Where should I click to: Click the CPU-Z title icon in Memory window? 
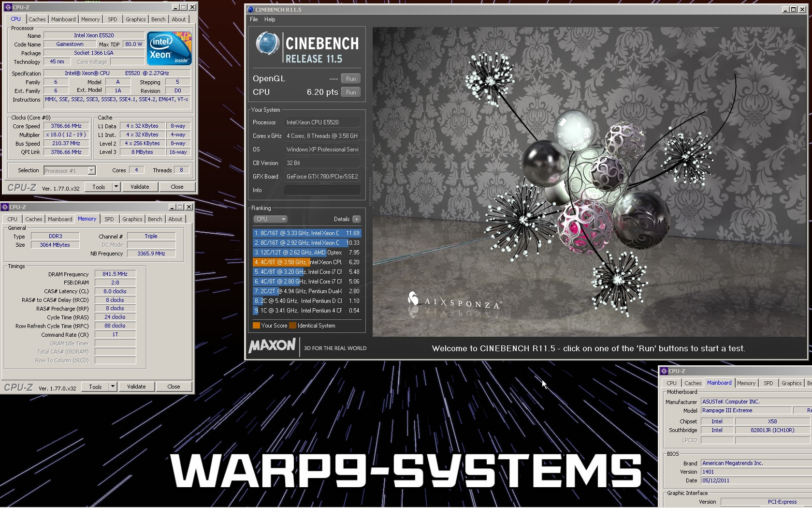(5, 207)
